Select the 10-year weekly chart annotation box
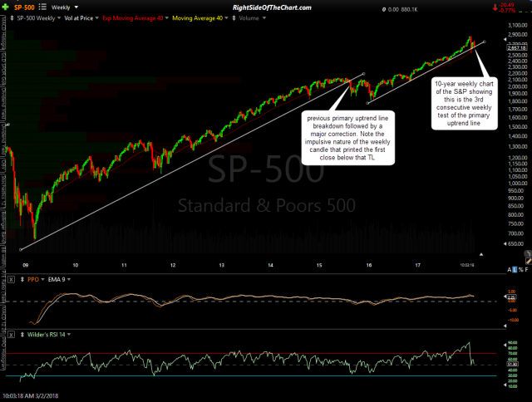The image size is (532, 402). 464,103
